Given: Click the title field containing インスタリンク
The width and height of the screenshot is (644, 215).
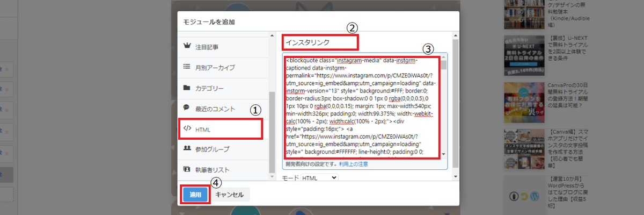Looking at the screenshot, I should (x=320, y=42).
